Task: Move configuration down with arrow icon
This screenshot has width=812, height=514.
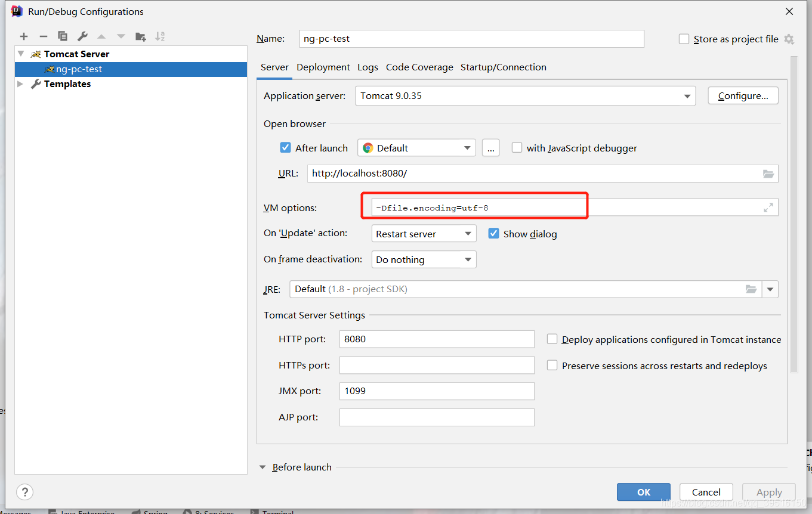Action: (x=121, y=36)
